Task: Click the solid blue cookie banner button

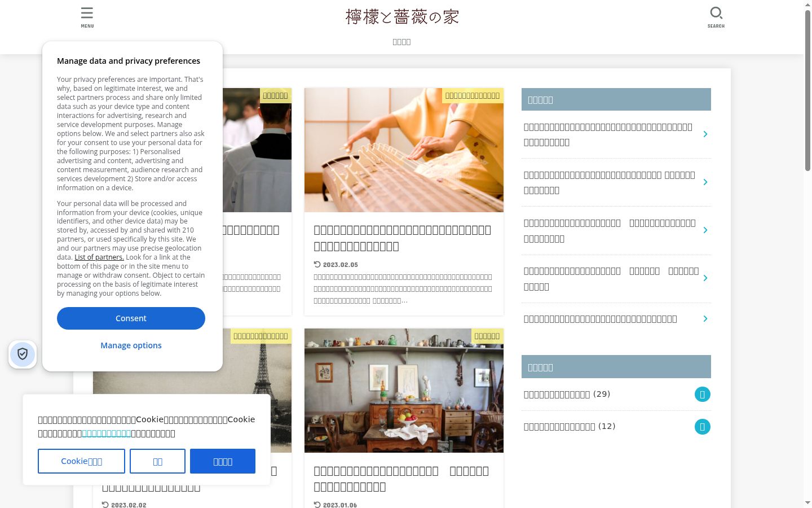Action: click(223, 461)
